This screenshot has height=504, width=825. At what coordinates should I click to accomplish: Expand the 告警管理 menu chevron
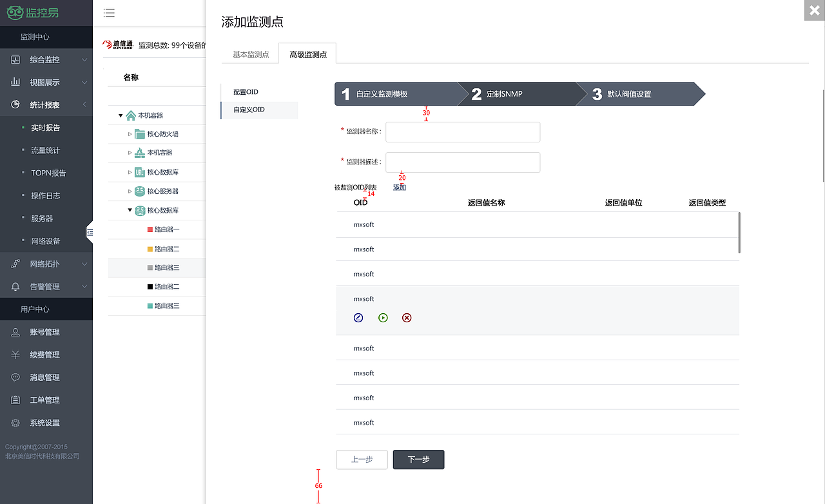(x=84, y=287)
